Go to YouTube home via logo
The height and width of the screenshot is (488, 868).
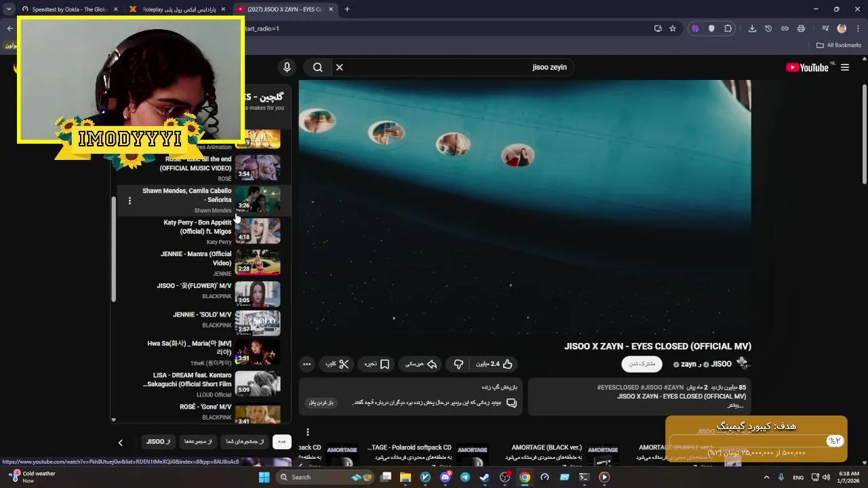[807, 67]
